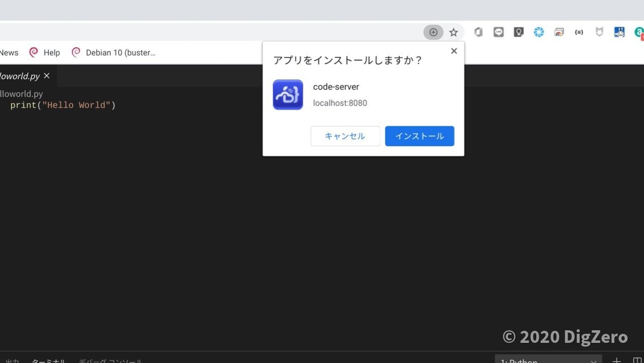Click the キャンセル button
The height and width of the screenshot is (363, 644).
point(345,136)
